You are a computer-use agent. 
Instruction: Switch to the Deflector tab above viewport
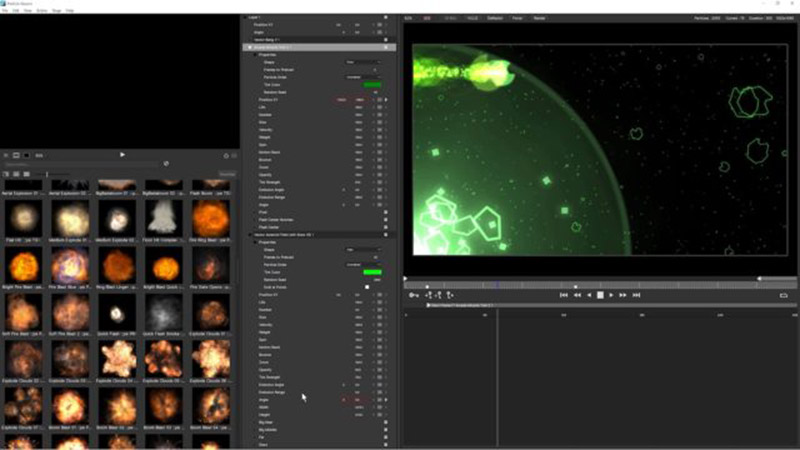click(x=494, y=18)
